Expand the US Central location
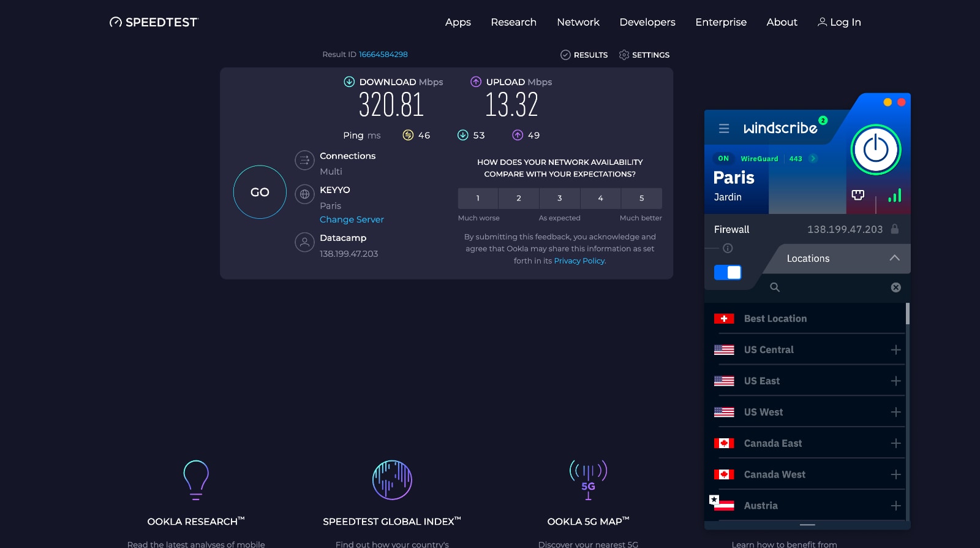Screen dimensions: 980x548 click(895, 349)
